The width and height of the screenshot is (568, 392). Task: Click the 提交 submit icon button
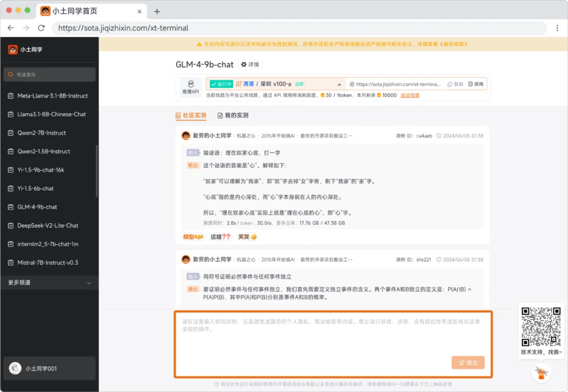coord(468,363)
